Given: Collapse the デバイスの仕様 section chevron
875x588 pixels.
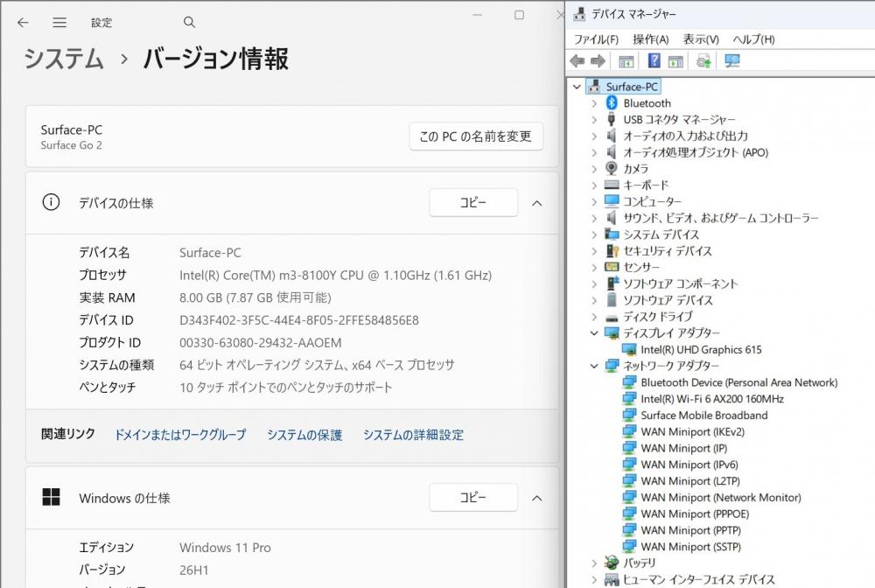Looking at the screenshot, I should [537, 203].
